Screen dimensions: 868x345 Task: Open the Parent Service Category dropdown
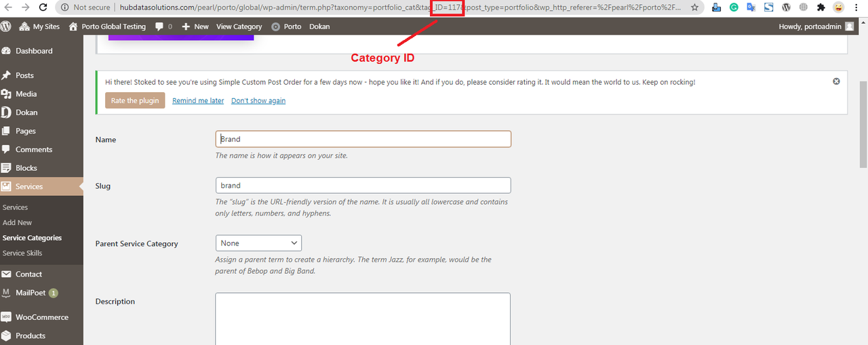[x=258, y=243]
